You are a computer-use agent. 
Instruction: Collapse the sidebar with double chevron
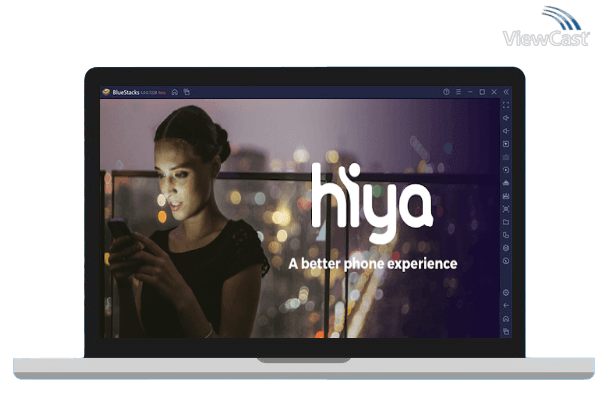506,92
